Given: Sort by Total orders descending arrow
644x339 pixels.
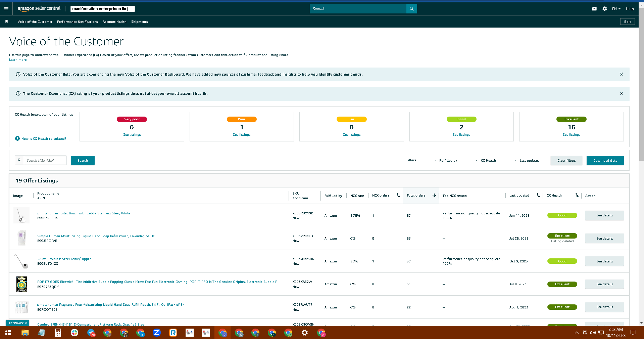Looking at the screenshot, I should (434, 195).
